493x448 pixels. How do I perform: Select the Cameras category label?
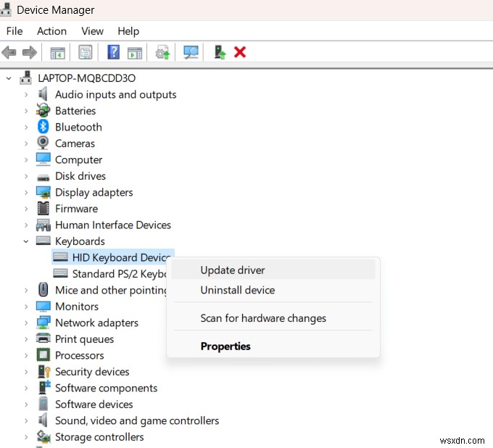(75, 144)
